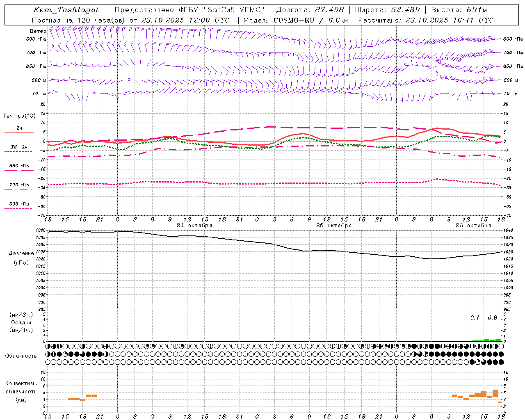The width and height of the screenshot is (525, 420).
Task: Click the (гПа) unit under Давление
Action: pyautogui.click(x=21, y=263)
